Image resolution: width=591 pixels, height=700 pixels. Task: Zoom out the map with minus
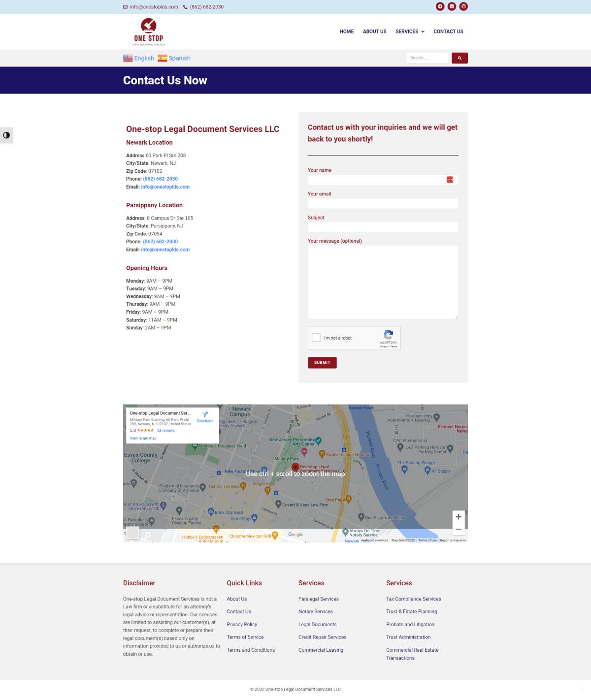459,530
